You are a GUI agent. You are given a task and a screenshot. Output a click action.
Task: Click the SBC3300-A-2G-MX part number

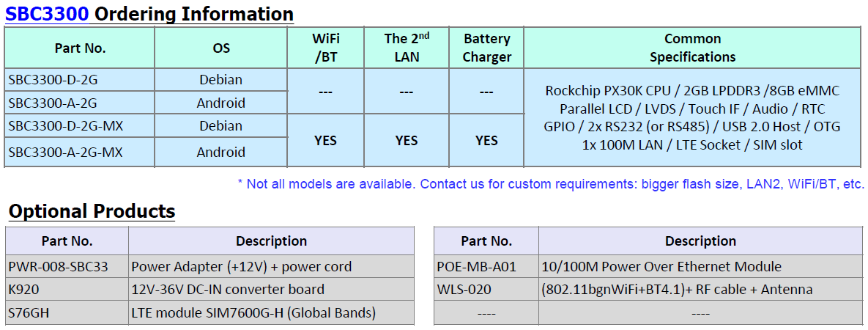click(65, 152)
